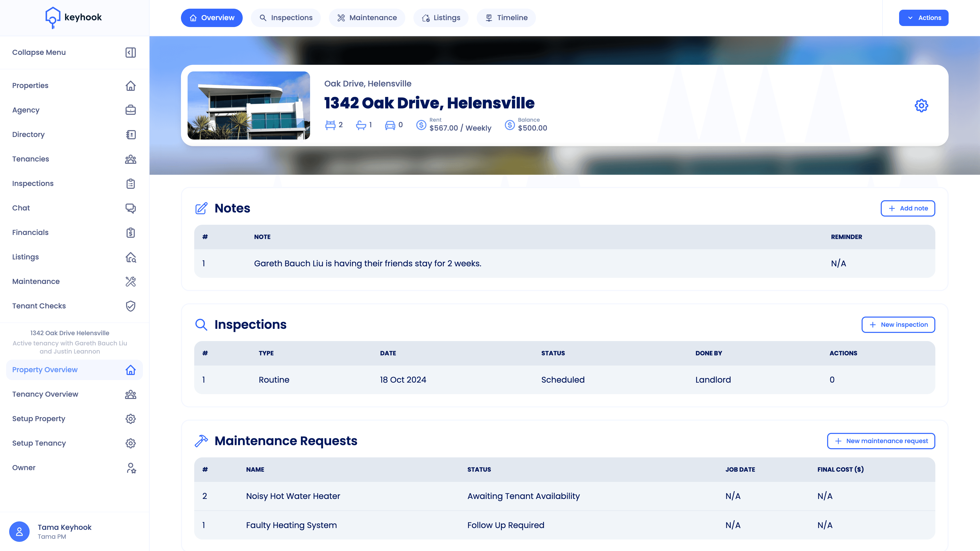This screenshot has height=551, width=980.
Task: Click the Financials sidebar icon
Action: 131,232
